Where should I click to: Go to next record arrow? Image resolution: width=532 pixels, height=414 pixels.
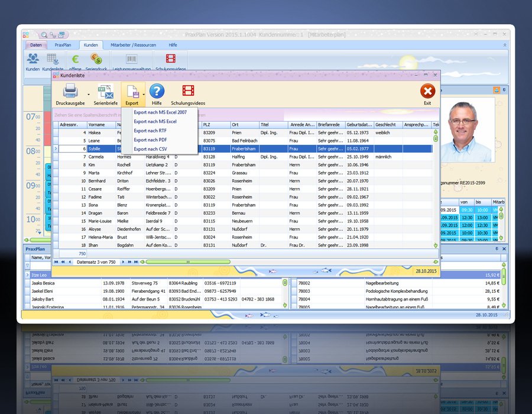123,262
